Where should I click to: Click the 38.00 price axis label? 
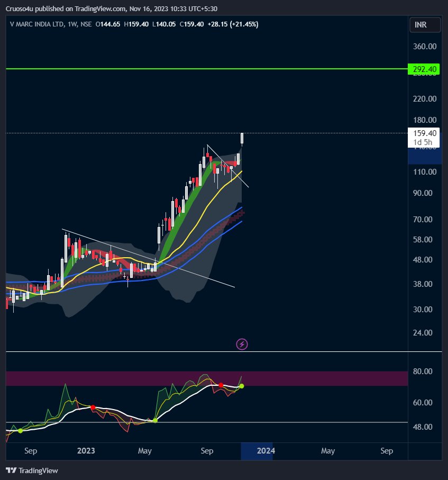[423, 284]
